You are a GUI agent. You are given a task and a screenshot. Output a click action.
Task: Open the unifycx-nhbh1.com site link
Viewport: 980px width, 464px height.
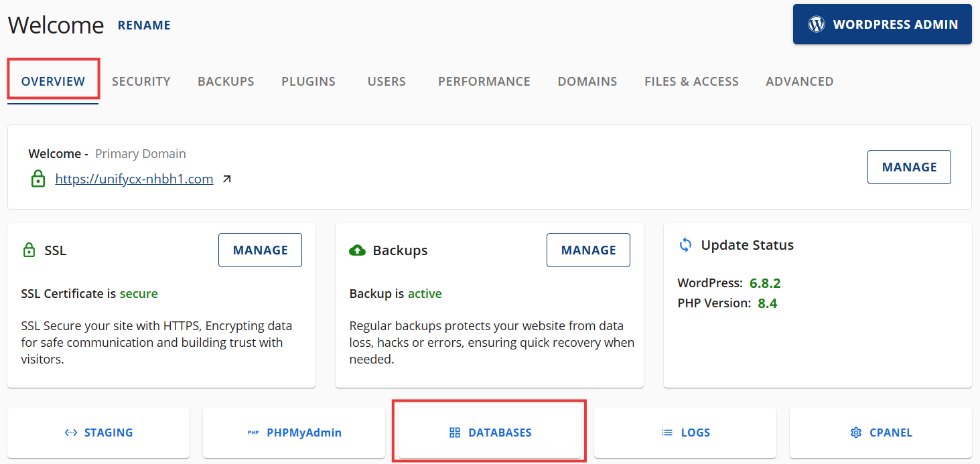(x=134, y=179)
